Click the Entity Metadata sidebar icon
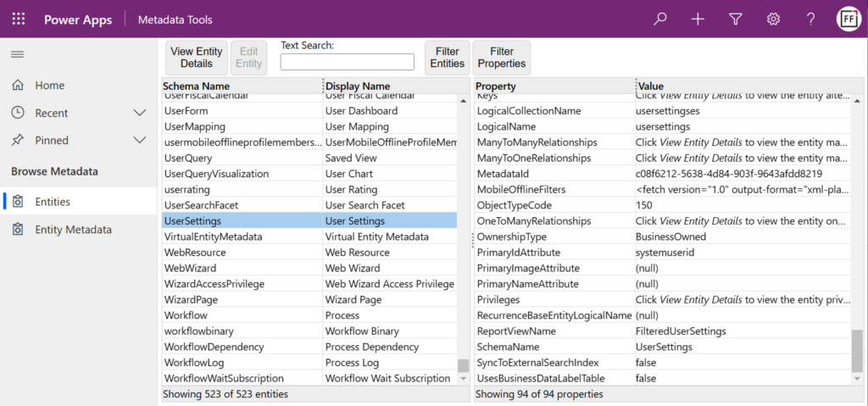The image size is (868, 406). pyautogui.click(x=18, y=230)
